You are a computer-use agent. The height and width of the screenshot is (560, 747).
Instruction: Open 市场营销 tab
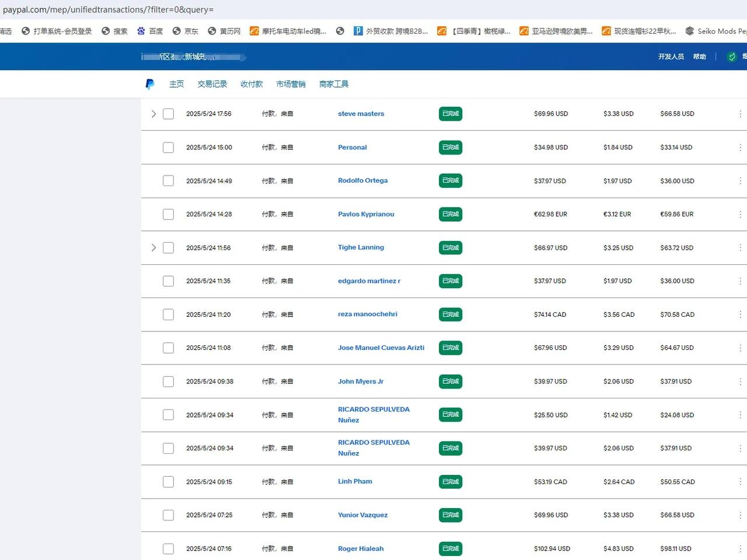pyautogui.click(x=291, y=84)
